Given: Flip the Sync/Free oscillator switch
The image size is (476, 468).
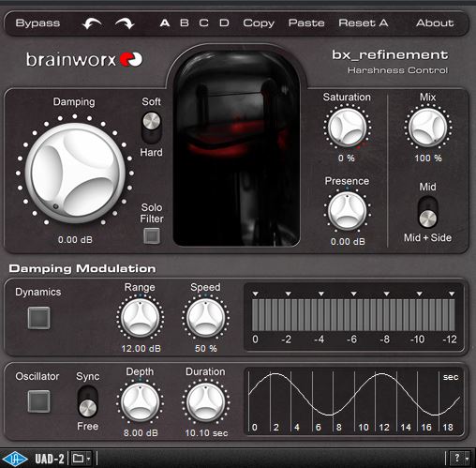Looking at the screenshot, I should pyautogui.click(x=88, y=401).
